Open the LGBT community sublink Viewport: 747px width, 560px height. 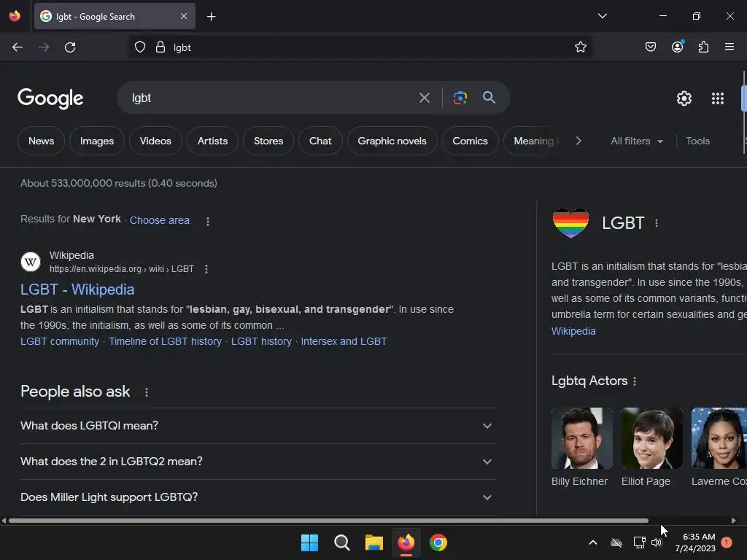pyautogui.click(x=60, y=341)
